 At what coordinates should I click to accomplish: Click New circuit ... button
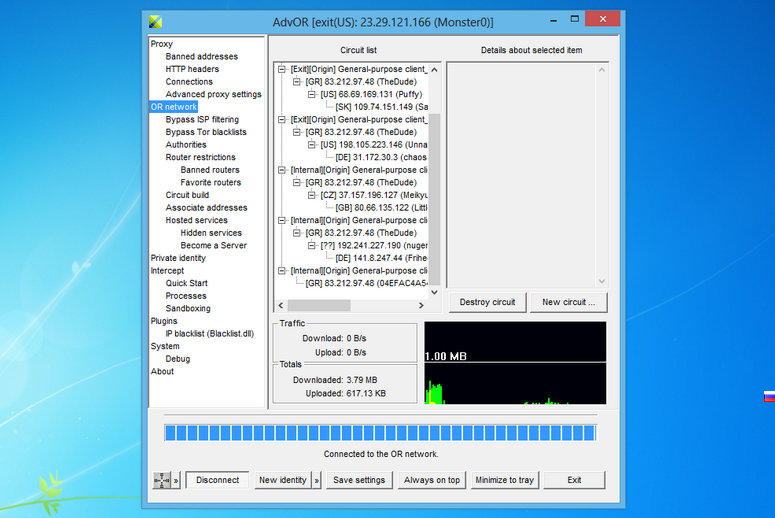[568, 302]
